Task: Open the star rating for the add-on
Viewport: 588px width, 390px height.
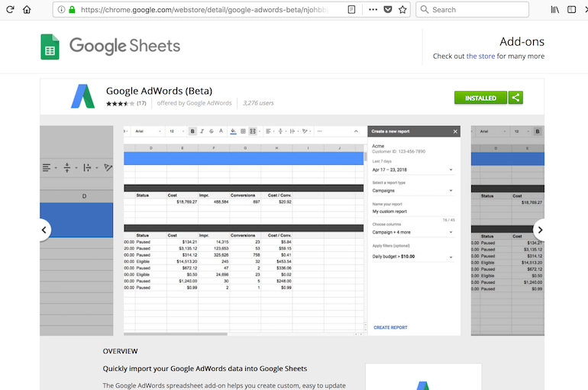Action: [120, 103]
